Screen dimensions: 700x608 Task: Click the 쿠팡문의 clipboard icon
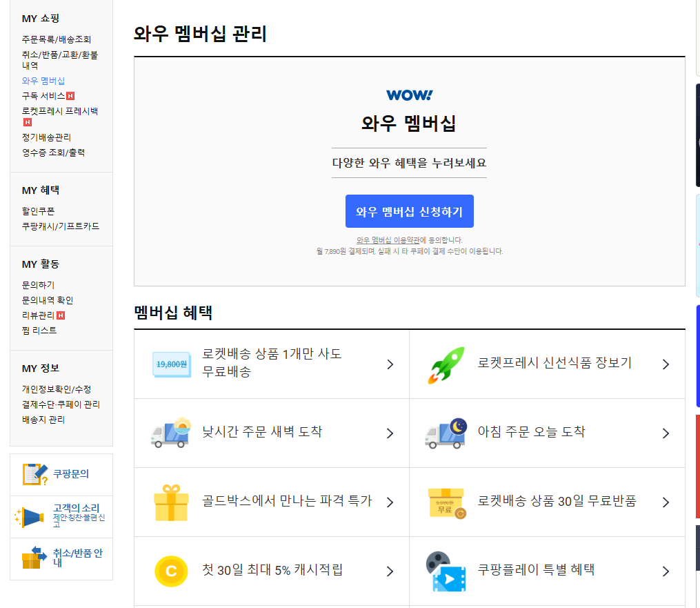click(x=34, y=474)
